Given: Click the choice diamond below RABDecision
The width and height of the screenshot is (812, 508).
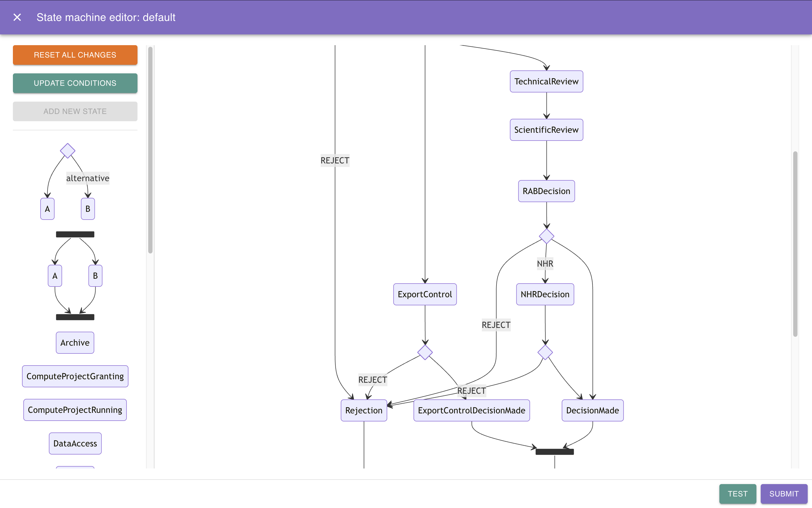Looking at the screenshot, I should point(546,236).
